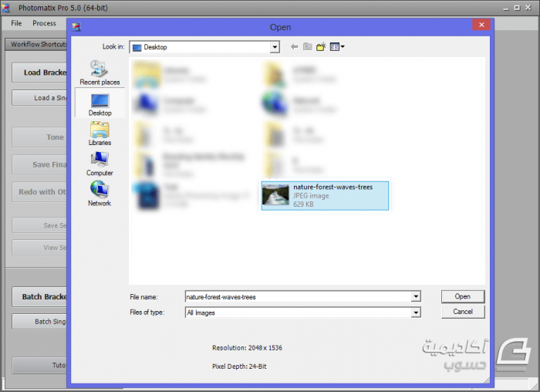
Task: Open Process menu in Photomatix window
Action: click(44, 23)
